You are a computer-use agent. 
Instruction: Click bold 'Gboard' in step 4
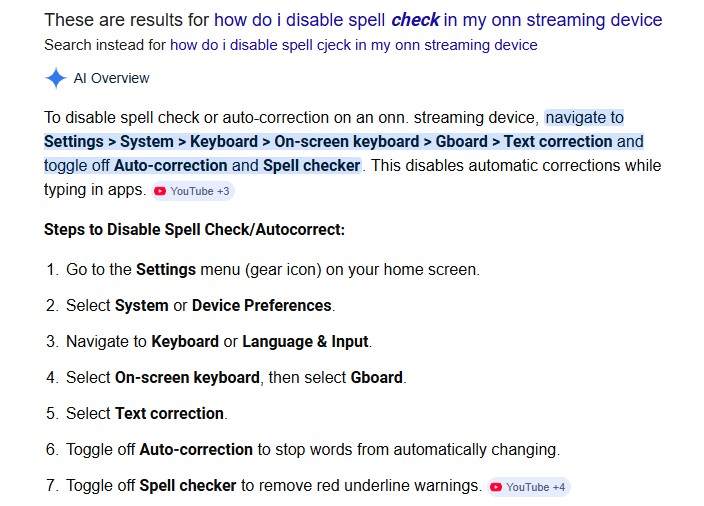(376, 377)
